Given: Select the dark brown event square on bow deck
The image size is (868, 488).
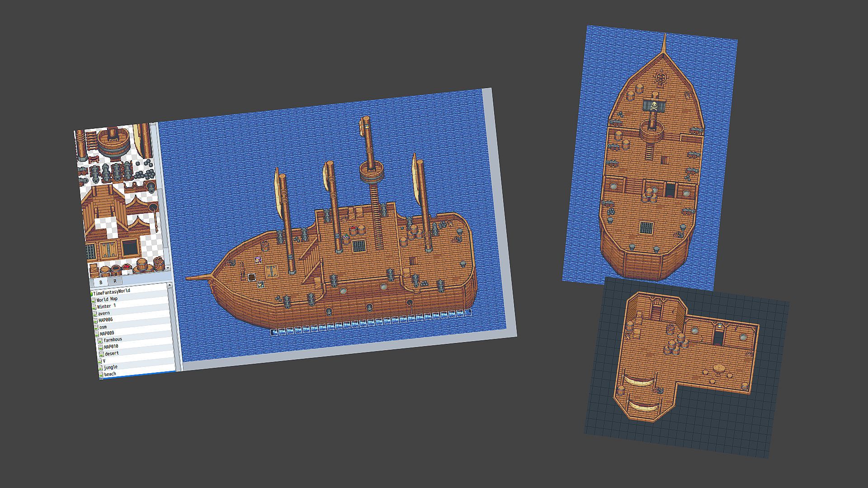Looking at the screenshot, I should (x=252, y=277).
